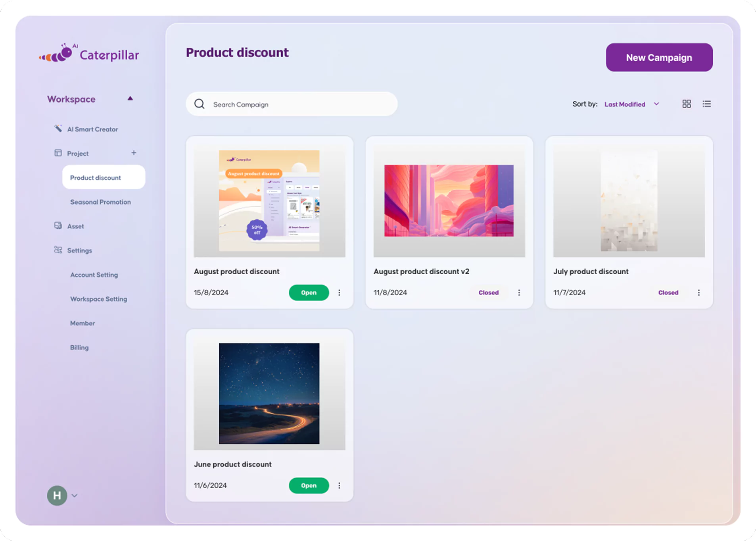Open the Last Modified sort dropdown
Viewport: 756px width, 541px height.
coord(632,104)
